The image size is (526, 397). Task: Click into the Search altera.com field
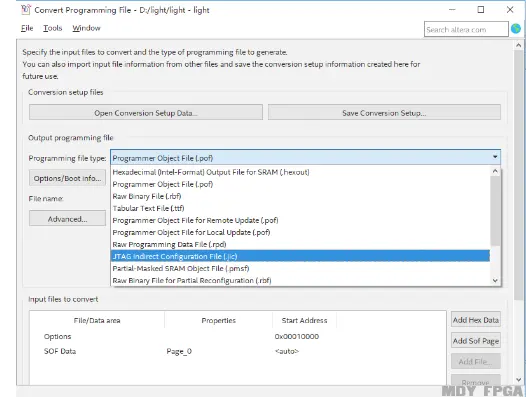click(466, 29)
